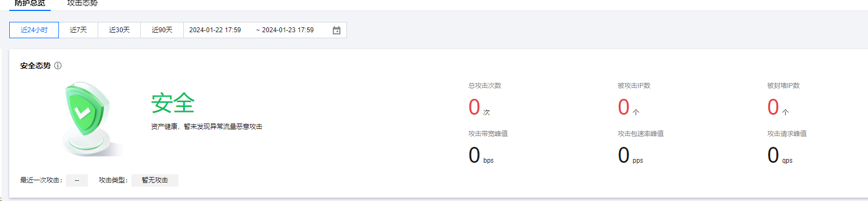
Task: Click the large green 安全 status text
Action: [x=173, y=103]
